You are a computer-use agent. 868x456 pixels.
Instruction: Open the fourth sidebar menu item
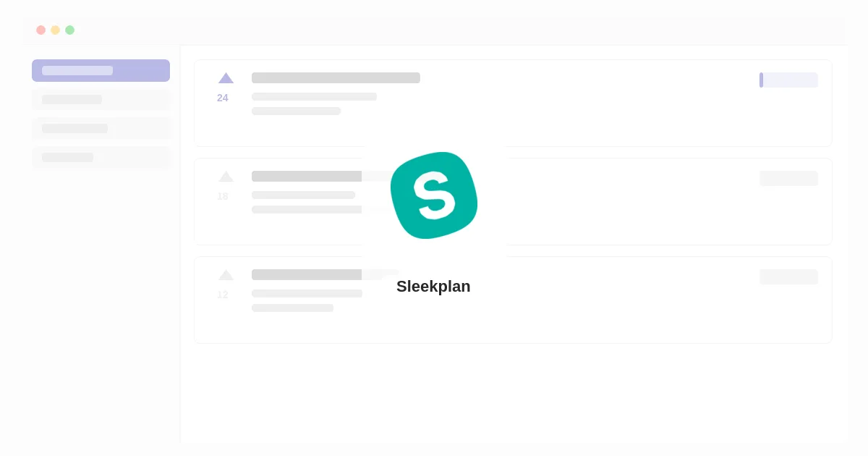coord(101,157)
